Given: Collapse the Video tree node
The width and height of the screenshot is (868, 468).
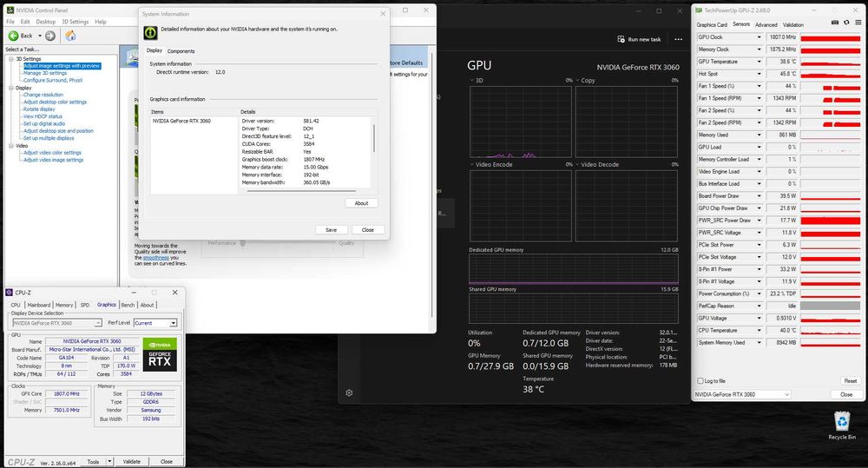Looking at the screenshot, I should point(11,146).
